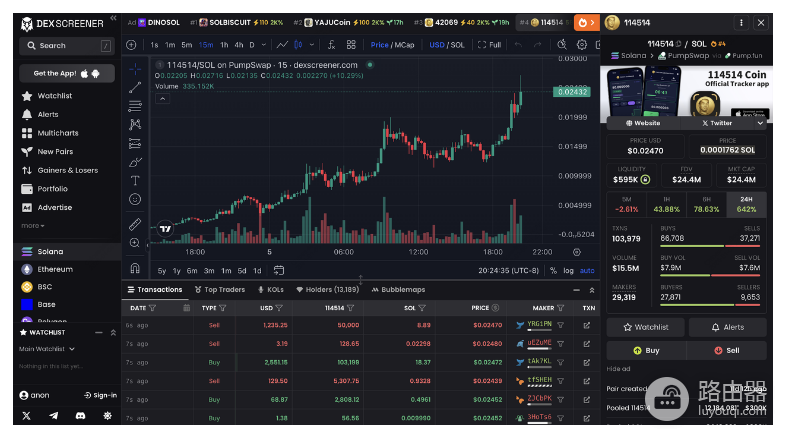Select the trend line drawing tool
This screenshot has width=785, height=439.
135,88
